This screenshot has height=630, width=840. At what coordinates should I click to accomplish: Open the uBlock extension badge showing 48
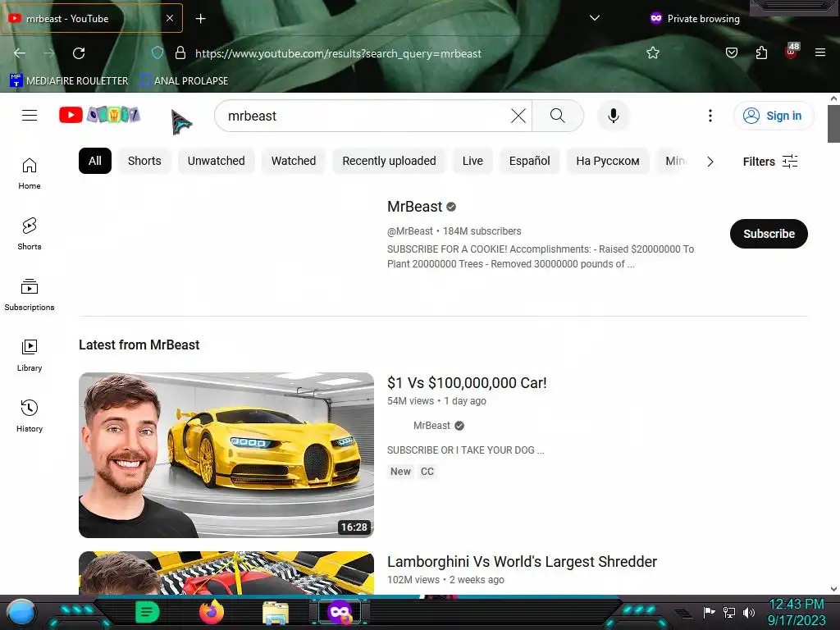pyautogui.click(x=792, y=52)
